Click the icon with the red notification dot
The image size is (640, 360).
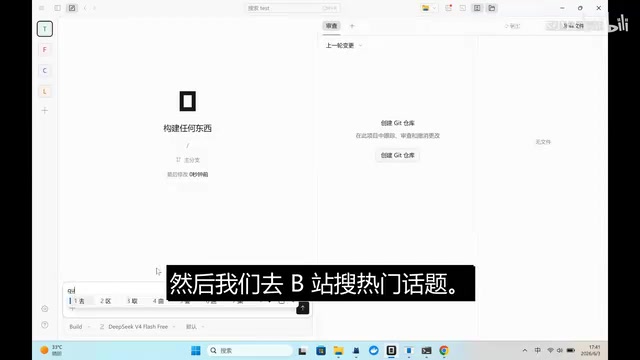click(x=449, y=8)
